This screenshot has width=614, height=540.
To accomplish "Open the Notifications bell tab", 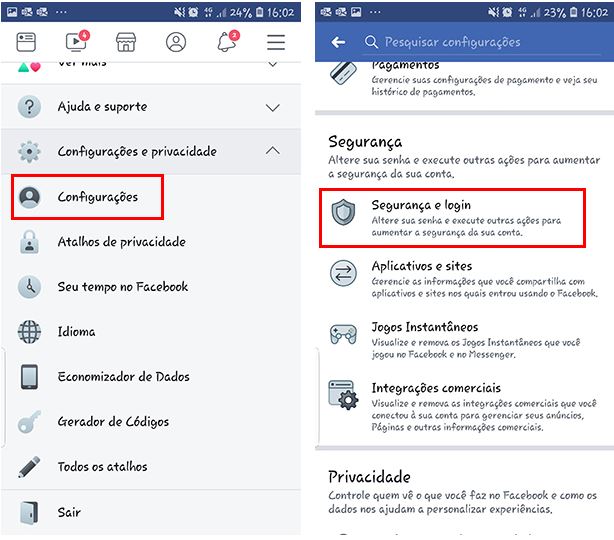I will (x=228, y=41).
